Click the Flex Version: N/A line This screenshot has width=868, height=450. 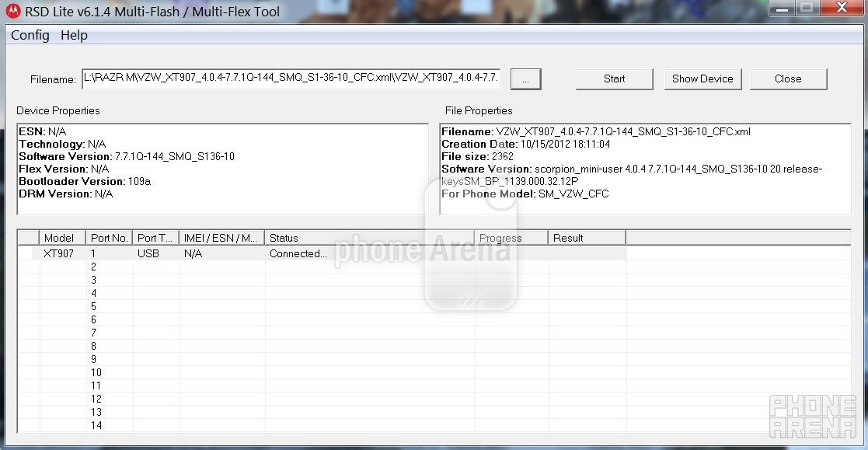click(x=64, y=169)
